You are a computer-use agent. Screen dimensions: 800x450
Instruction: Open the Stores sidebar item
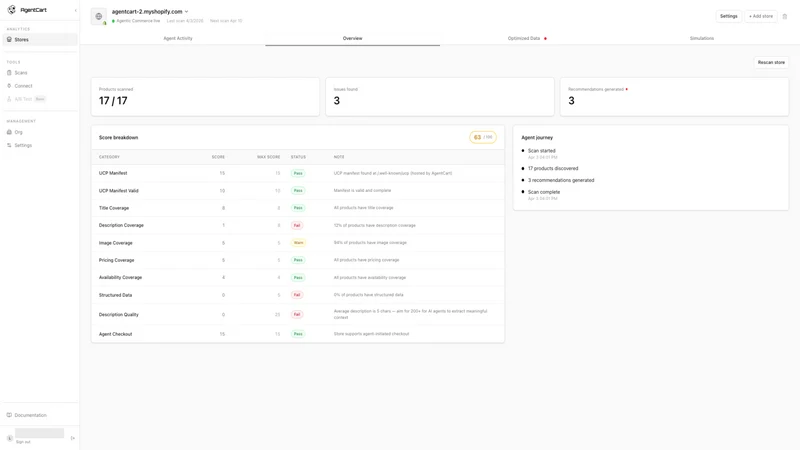click(40, 39)
